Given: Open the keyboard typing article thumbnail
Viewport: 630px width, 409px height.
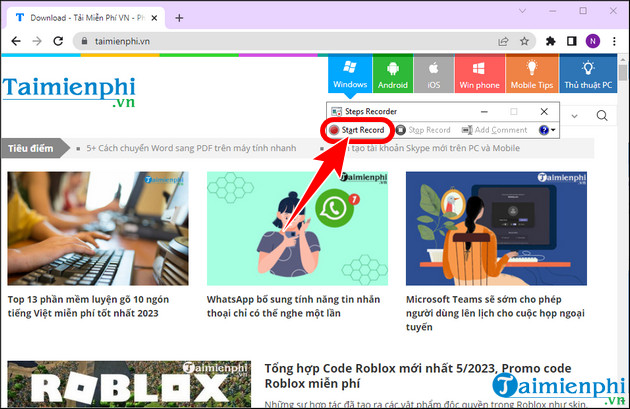Looking at the screenshot, I should tap(98, 229).
